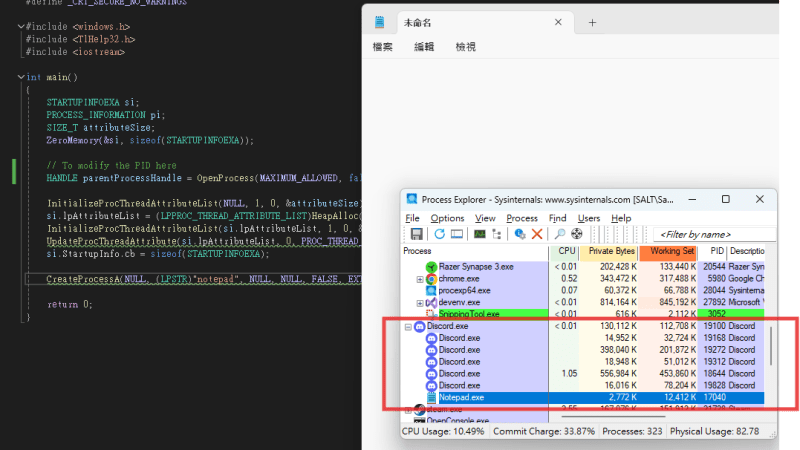Screen dimensions: 800x450
Task: Open the 檢視 menu in Notepad
Action: click(465, 47)
